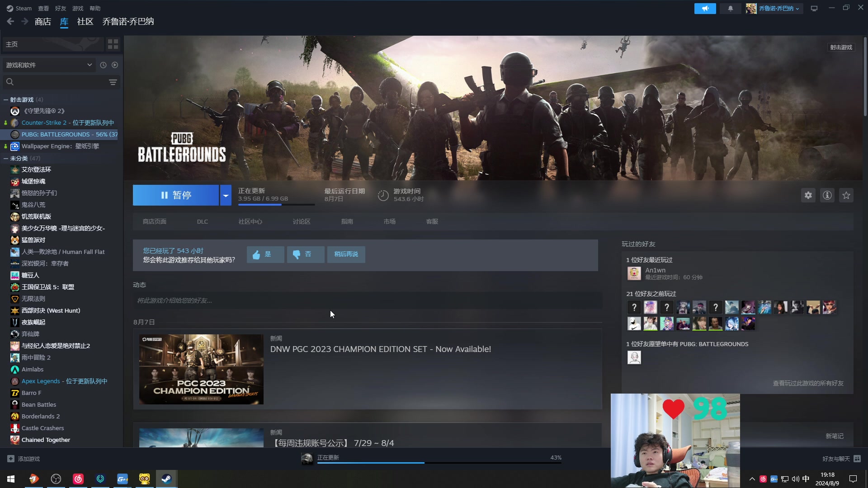Show ready-to-play games only icon
Viewport: 868px width, 488px height.
point(115,65)
